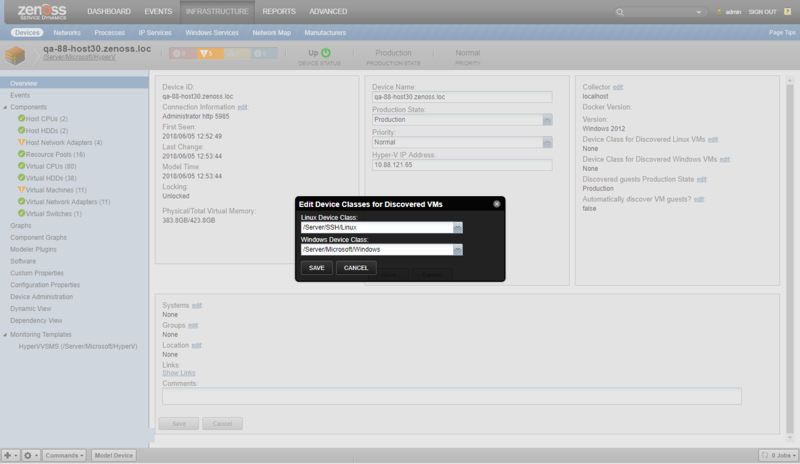
Task: Open Graphs in the sidebar
Action: [20, 226]
